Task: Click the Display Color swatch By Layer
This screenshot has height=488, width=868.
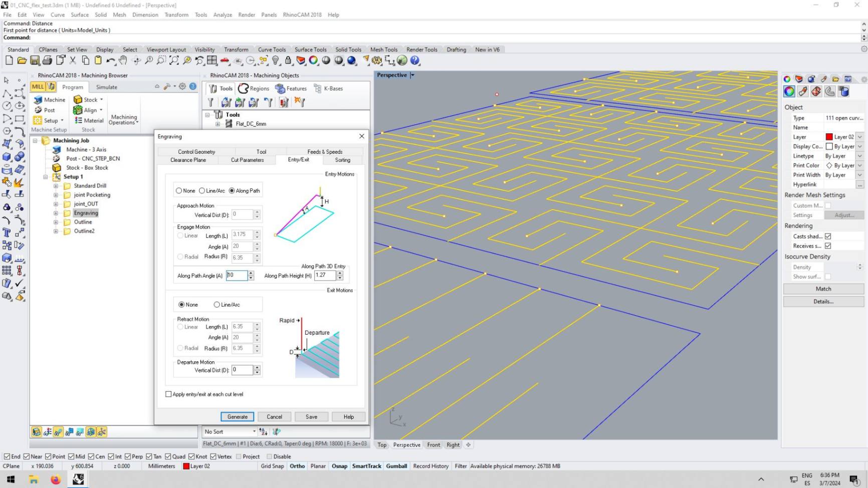Action: pos(829,146)
